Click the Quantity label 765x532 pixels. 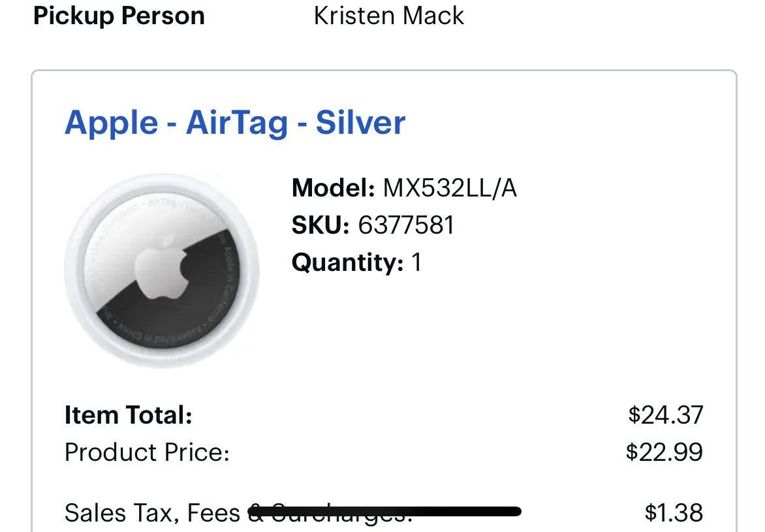click(347, 262)
